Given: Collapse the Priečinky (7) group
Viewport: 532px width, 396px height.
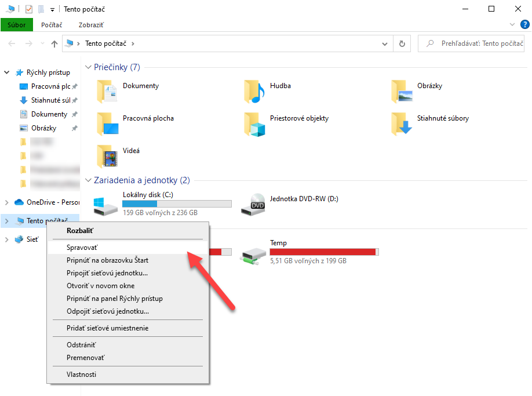Looking at the screenshot, I should coord(88,67).
